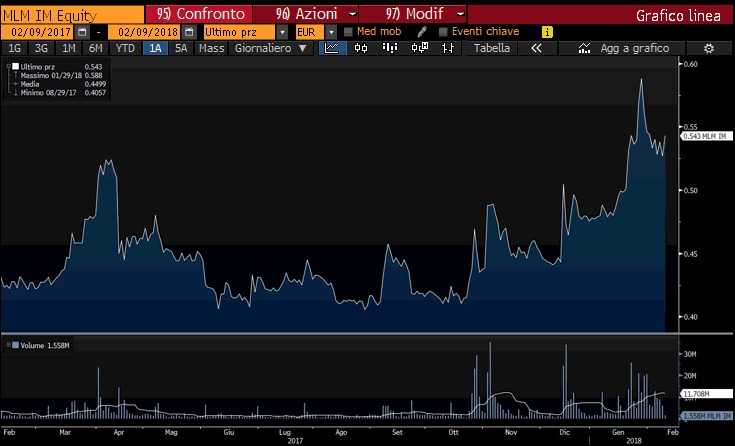The image size is (735, 446).
Task: Click the pencil edit icon
Action: pyautogui.click(x=422, y=32)
